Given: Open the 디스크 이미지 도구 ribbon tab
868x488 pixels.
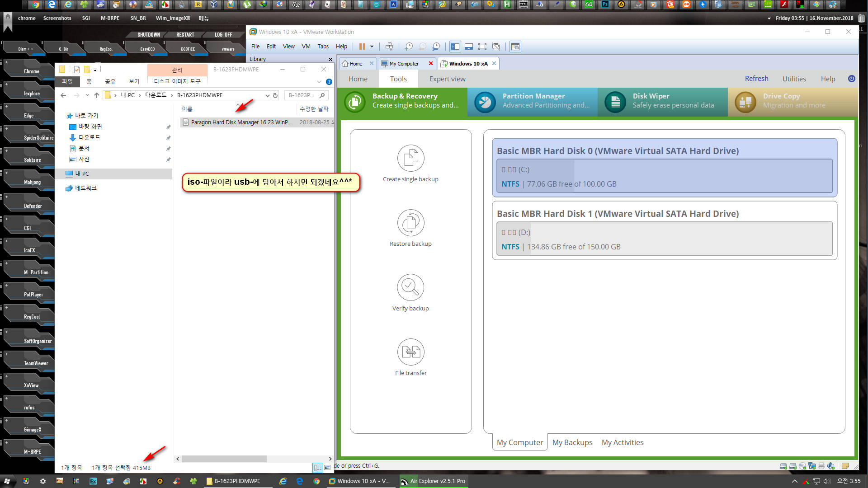Looking at the screenshot, I should coord(177,81).
